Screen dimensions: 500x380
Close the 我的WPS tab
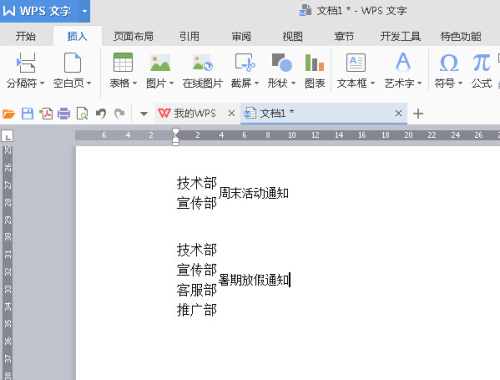pyautogui.click(x=231, y=114)
